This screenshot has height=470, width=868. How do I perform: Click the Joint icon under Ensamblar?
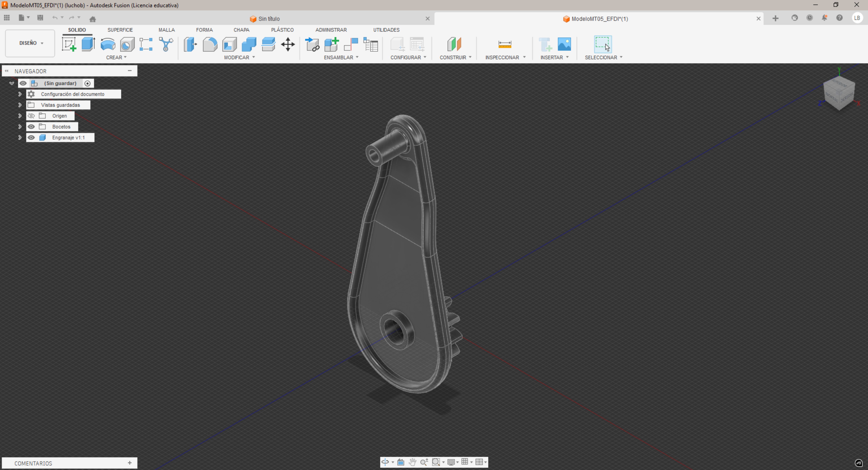coord(351,44)
